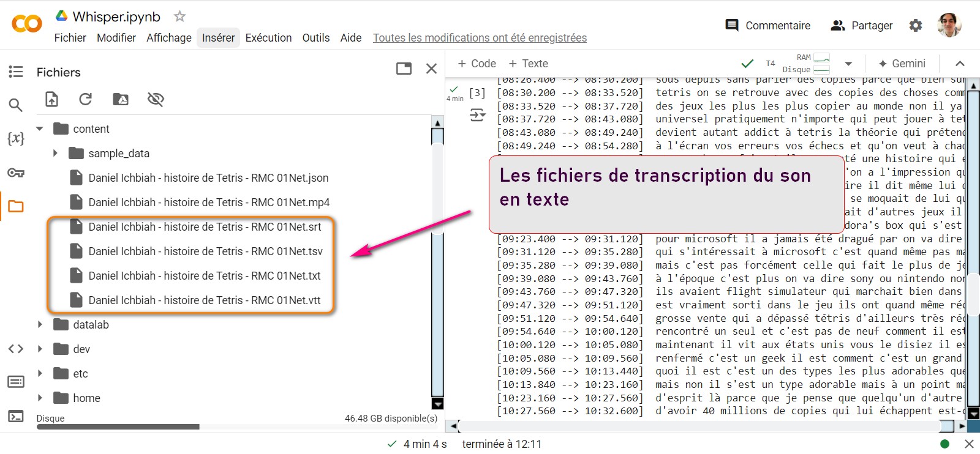This screenshot has width=980, height=454.
Task: Open the Aide menu
Action: 351,38
